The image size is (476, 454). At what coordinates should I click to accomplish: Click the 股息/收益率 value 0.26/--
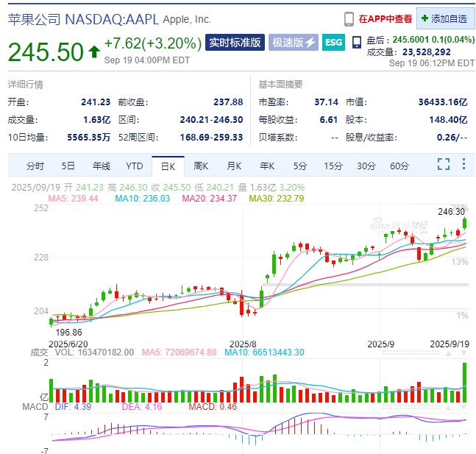[x=452, y=138]
